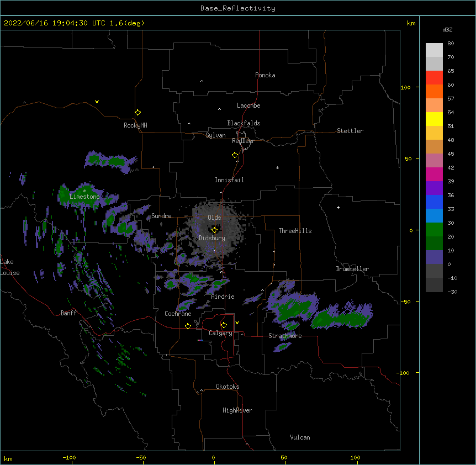Click the HighRiver label
This screenshot has height=465, width=476.
pyautogui.click(x=237, y=410)
